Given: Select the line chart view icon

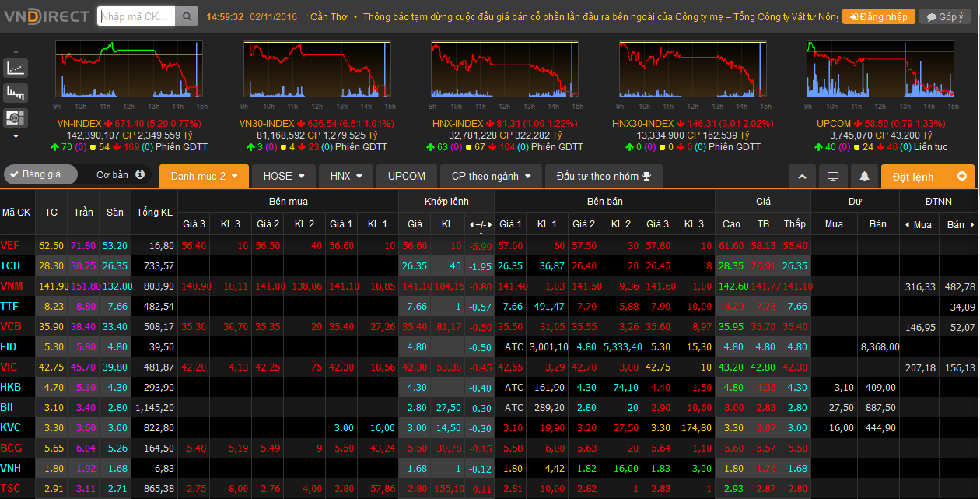Looking at the screenshot, I should (x=16, y=68).
